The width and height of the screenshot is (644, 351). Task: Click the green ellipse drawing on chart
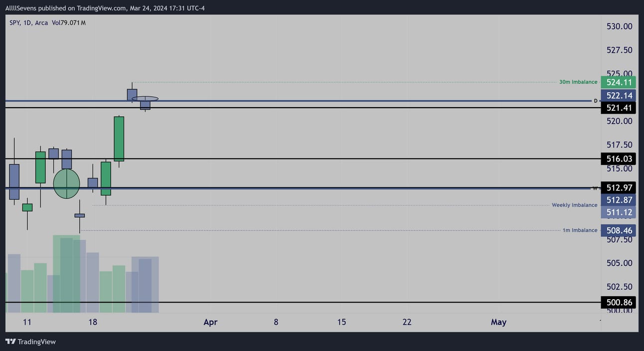coord(66,183)
